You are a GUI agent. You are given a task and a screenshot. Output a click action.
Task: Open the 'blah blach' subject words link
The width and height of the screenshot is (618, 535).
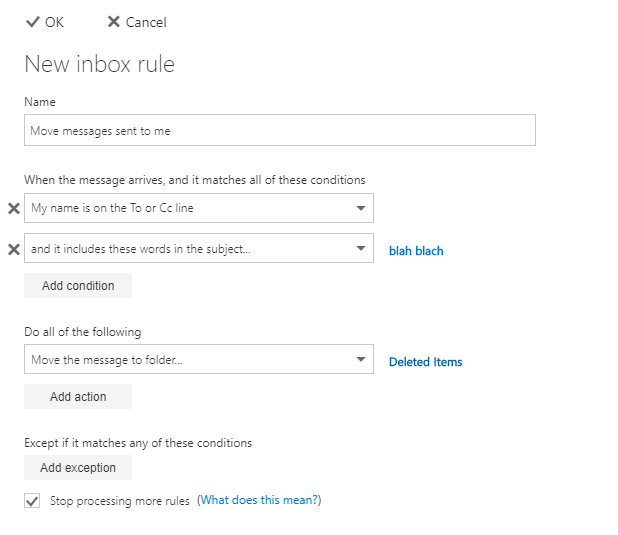pos(416,251)
